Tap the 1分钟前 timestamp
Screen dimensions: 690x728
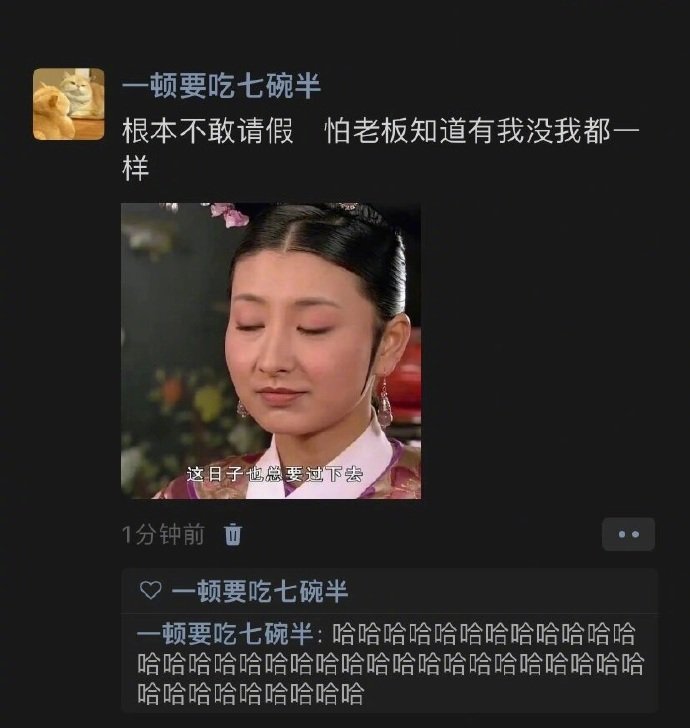163,534
